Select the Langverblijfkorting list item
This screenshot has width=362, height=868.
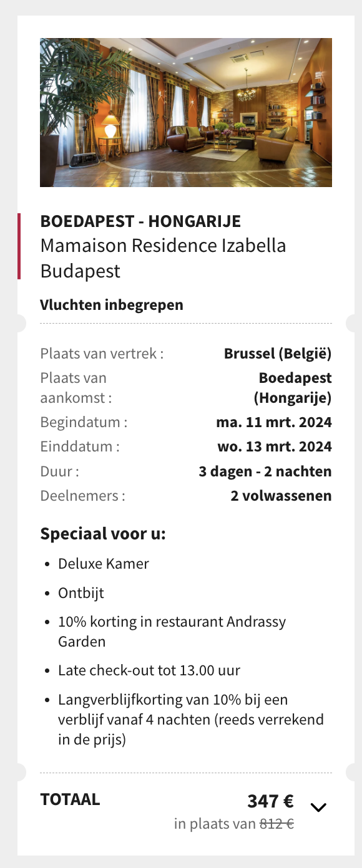[191, 720]
